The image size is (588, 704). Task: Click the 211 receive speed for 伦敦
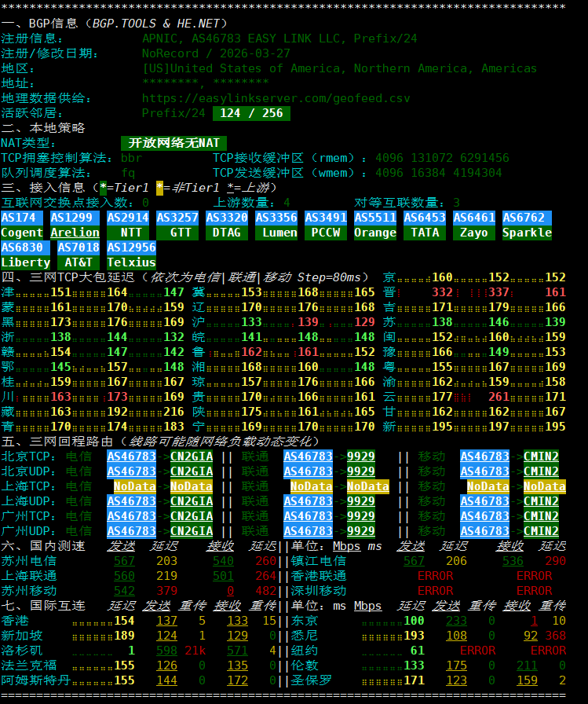coord(527,665)
